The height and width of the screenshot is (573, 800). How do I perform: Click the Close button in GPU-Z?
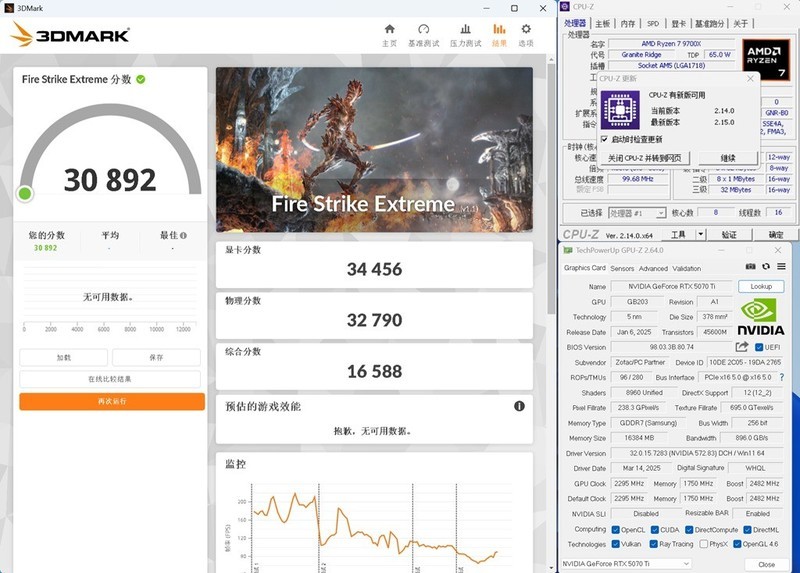(x=766, y=564)
